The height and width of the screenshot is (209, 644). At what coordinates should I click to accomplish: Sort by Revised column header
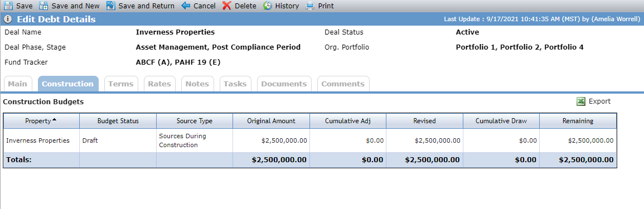pyautogui.click(x=425, y=121)
